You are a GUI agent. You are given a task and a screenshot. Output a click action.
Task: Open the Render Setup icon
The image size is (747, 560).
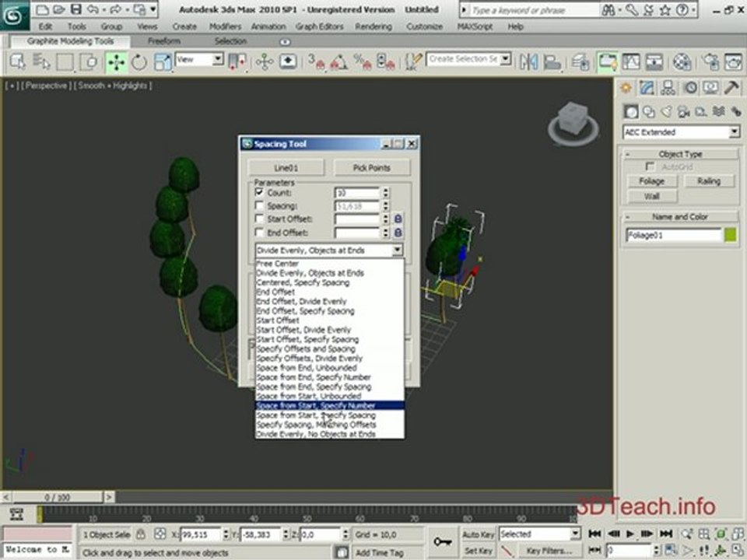tap(710, 62)
